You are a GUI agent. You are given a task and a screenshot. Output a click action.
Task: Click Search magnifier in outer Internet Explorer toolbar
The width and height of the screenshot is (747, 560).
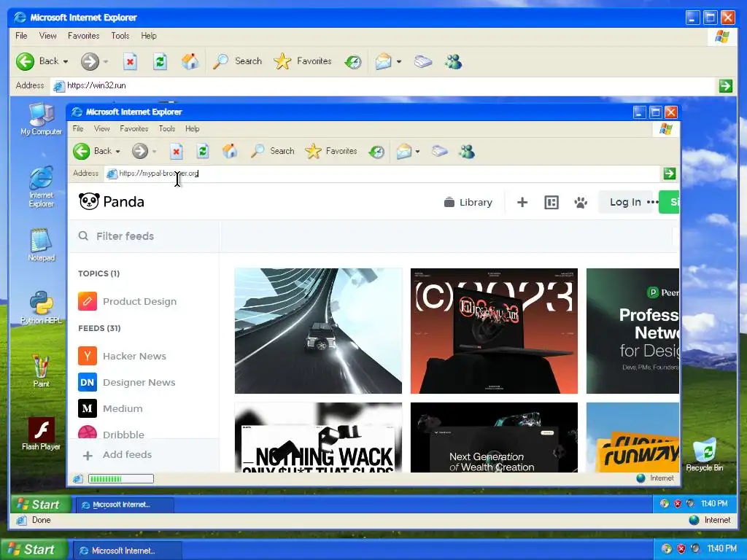[220, 61]
